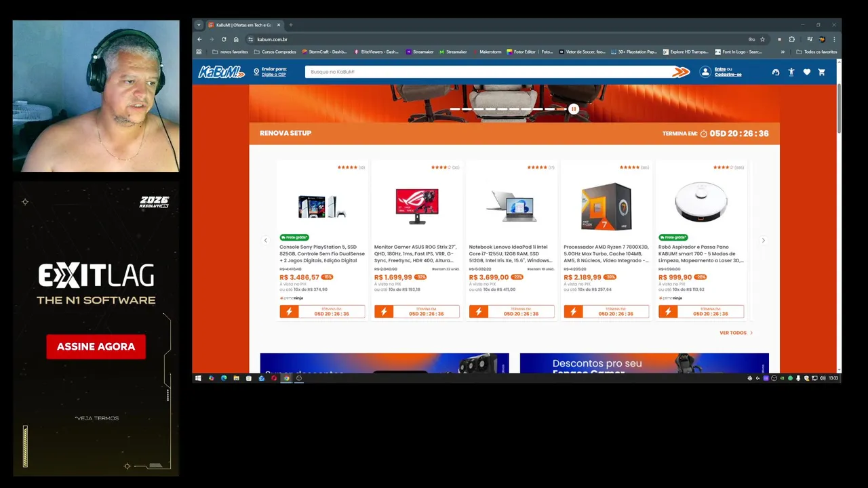
Task: Open Makerstorm bookmark
Action: point(487,52)
